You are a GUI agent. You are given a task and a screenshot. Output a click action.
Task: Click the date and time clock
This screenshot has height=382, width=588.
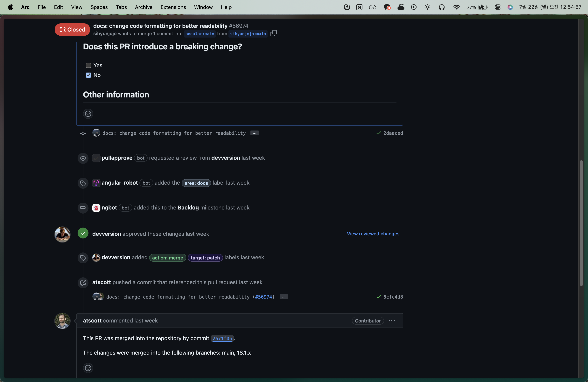pos(550,7)
